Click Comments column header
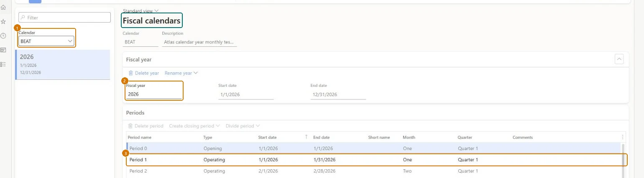The height and width of the screenshot is (178, 644). pos(523,137)
